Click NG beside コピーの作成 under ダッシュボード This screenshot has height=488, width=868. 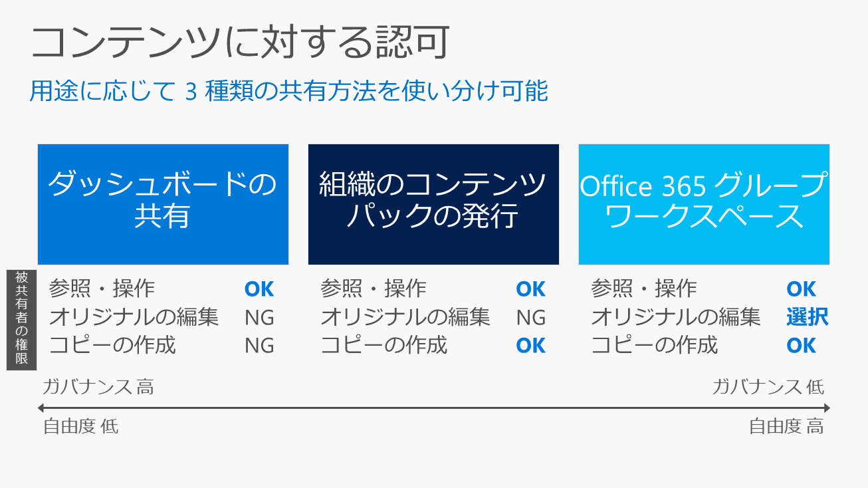259,346
